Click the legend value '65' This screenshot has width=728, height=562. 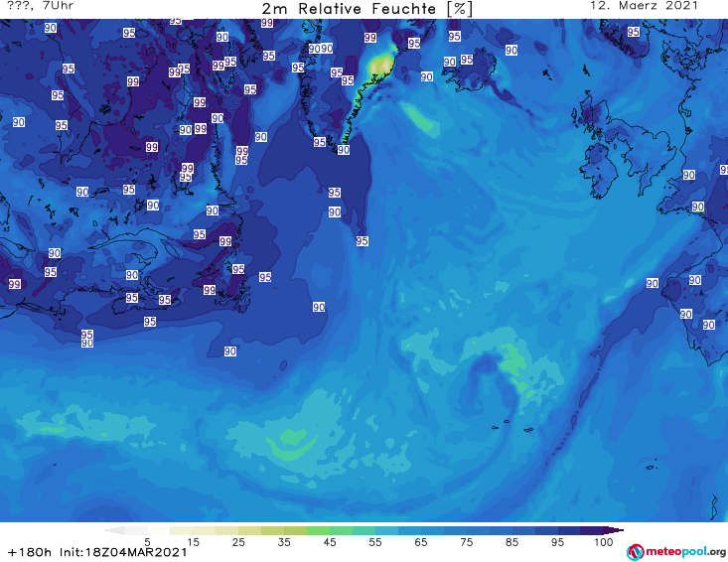[x=421, y=542]
